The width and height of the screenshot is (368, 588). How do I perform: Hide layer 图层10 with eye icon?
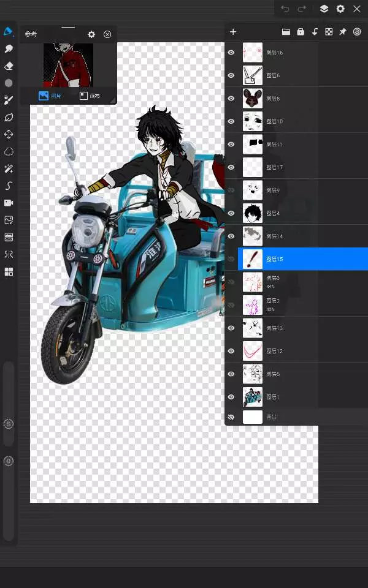click(231, 121)
